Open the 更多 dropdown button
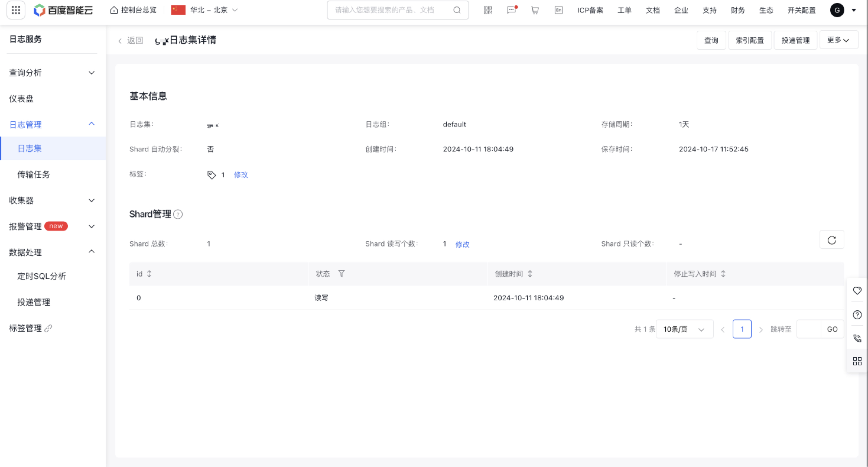This screenshot has width=868, height=467. click(839, 40)
